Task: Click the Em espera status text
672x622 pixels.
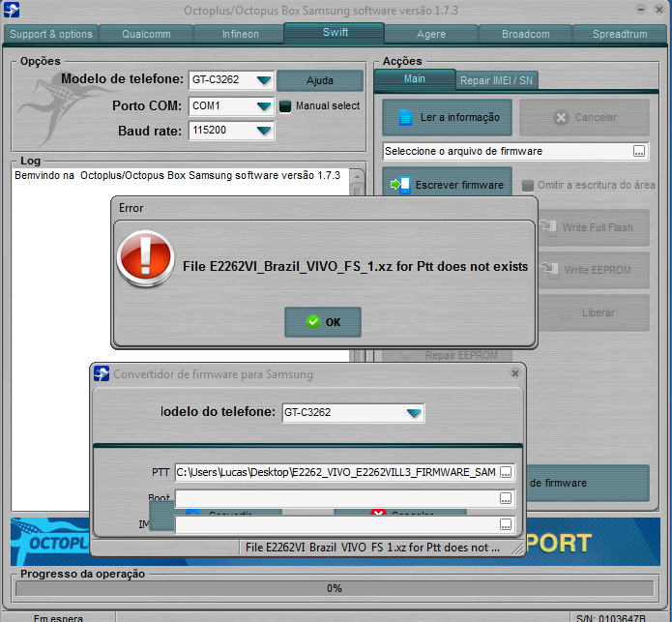Action: point(58,618)
